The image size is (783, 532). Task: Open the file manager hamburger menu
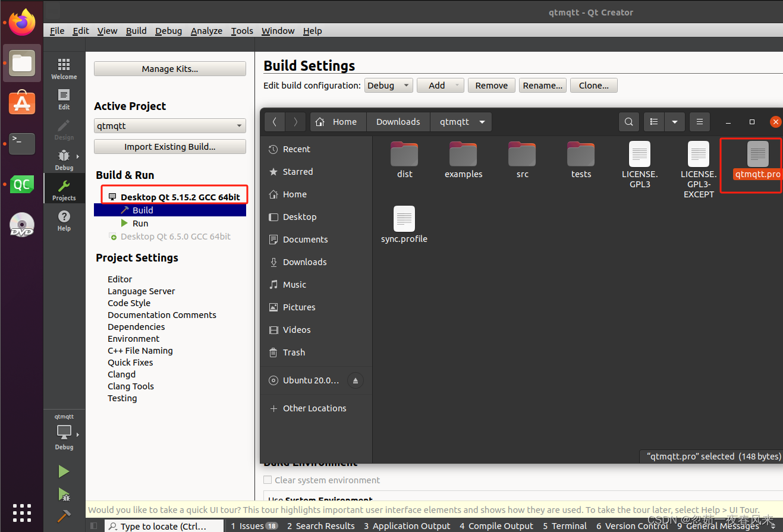(x=700, y=122)
